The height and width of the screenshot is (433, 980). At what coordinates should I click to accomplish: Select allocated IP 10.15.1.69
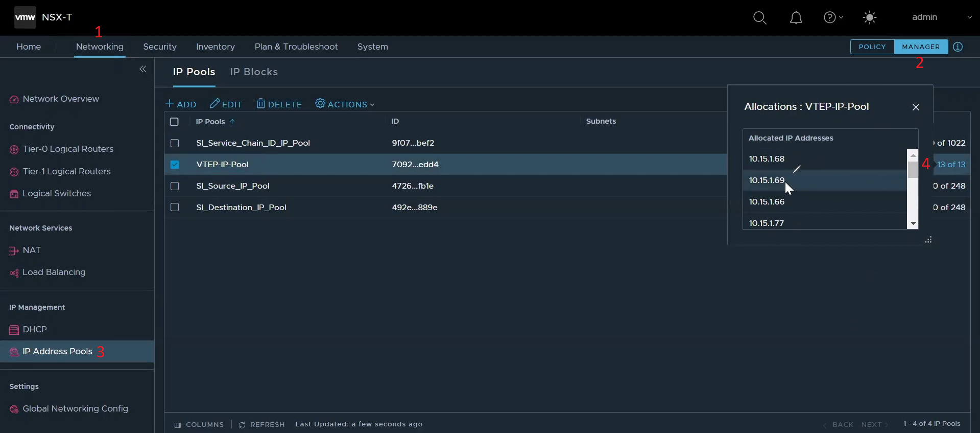point(824,180)
